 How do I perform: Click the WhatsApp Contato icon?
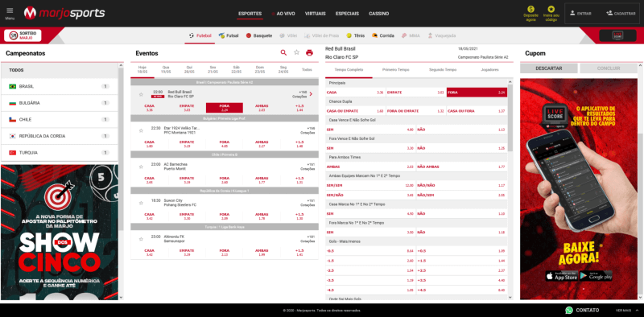click(x=569, y=310)
